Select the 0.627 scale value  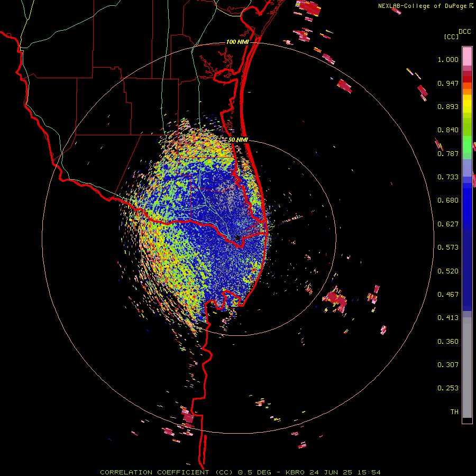coord(448,224)
